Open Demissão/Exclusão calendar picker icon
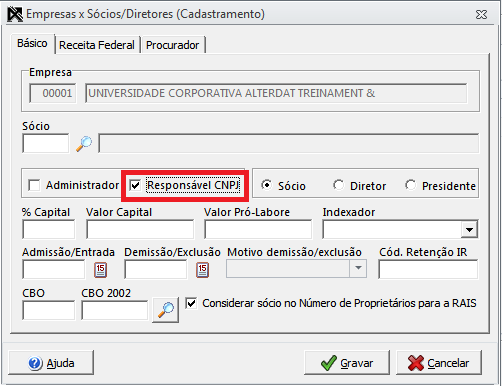The image size is (502, 386). click(202, 270)
